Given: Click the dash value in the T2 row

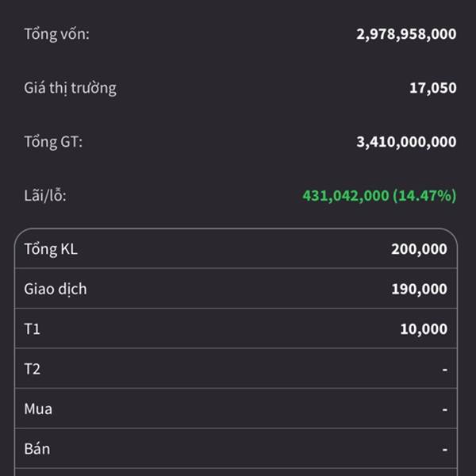Looking at the screenshot, I should click(445, 370).
